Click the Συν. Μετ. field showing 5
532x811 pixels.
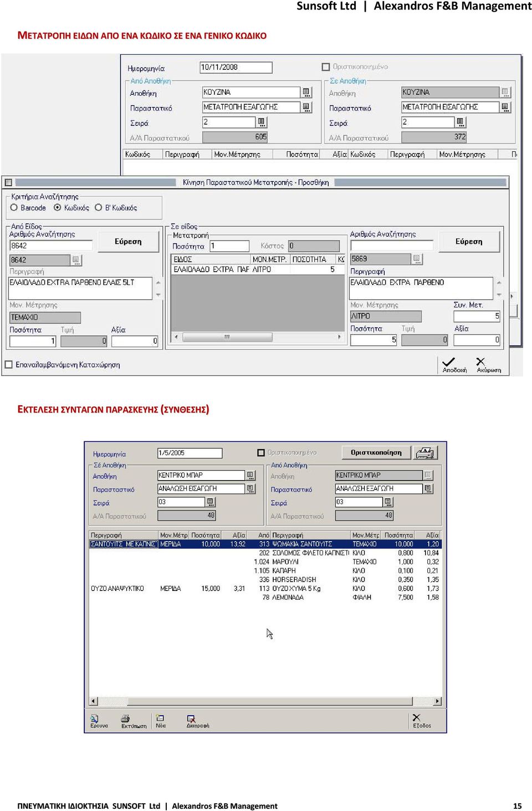477,316
